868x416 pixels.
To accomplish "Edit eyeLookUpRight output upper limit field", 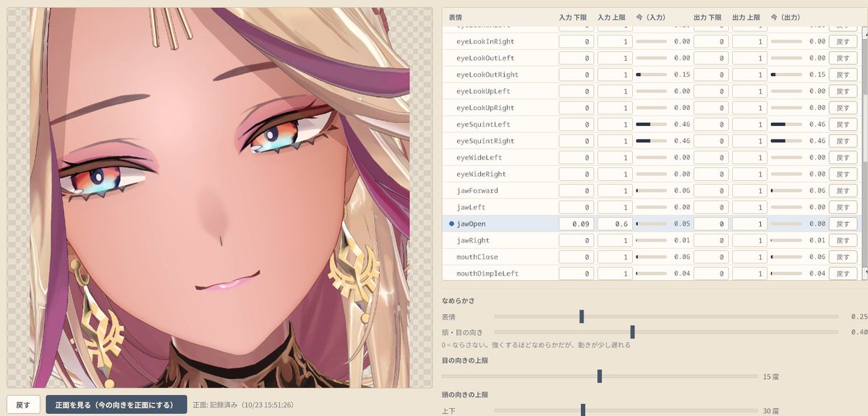I will click(749, 108).
